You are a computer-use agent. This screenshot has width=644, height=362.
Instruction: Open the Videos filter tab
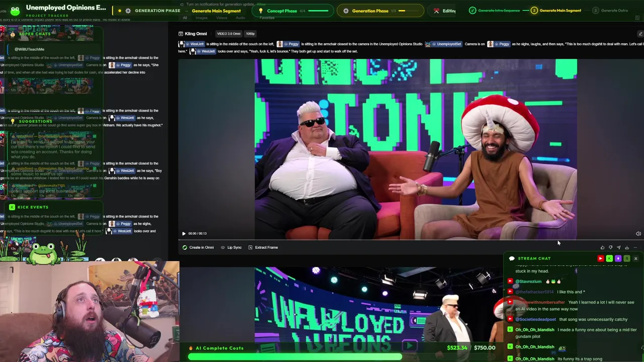tap(221, 18)
